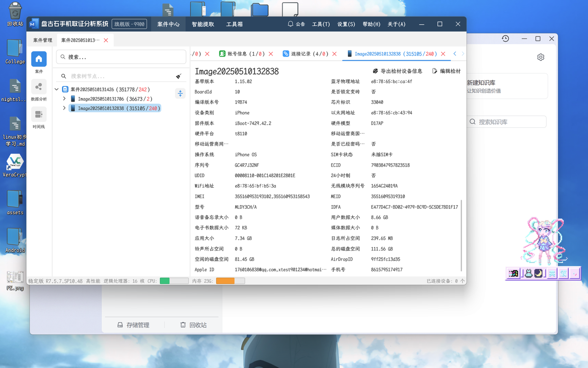Expand the Image20250510132838 tree node
The width and height of the screenshot is (588, 368).
pyautogui.click(x=64, y=109)
